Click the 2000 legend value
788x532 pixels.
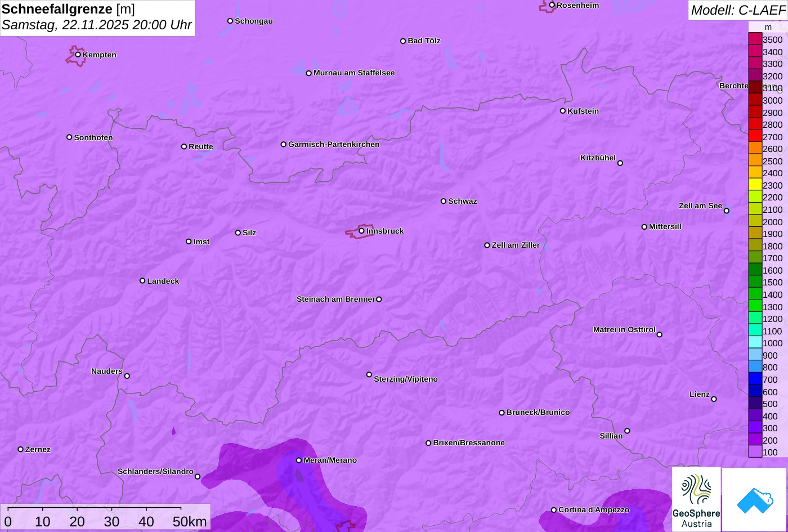772,222
